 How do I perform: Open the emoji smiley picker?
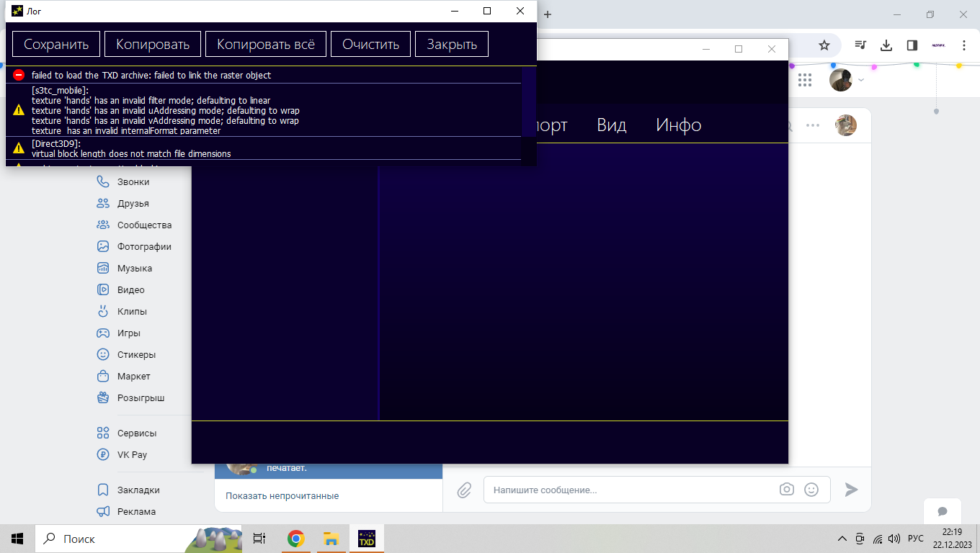click(x=811, y=490)
